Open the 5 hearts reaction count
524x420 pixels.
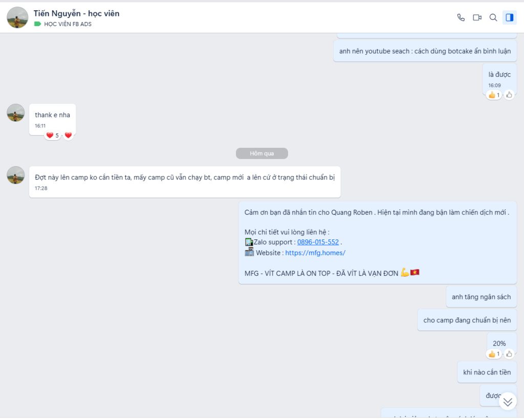pyautogui.click(x=52, y=136)
